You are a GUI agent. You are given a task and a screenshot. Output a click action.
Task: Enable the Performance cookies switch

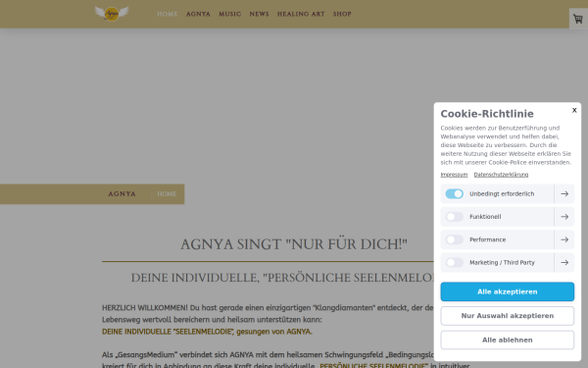(x=454, y=239)
